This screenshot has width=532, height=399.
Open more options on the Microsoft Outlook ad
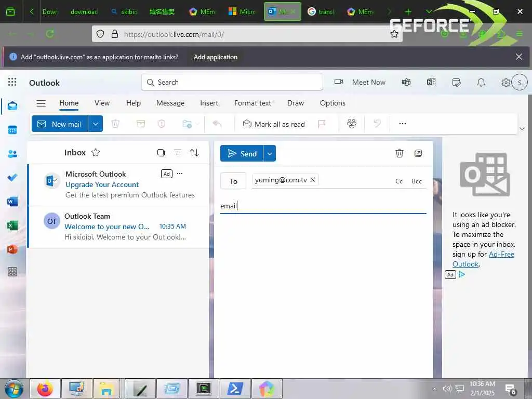pos(180,174)
